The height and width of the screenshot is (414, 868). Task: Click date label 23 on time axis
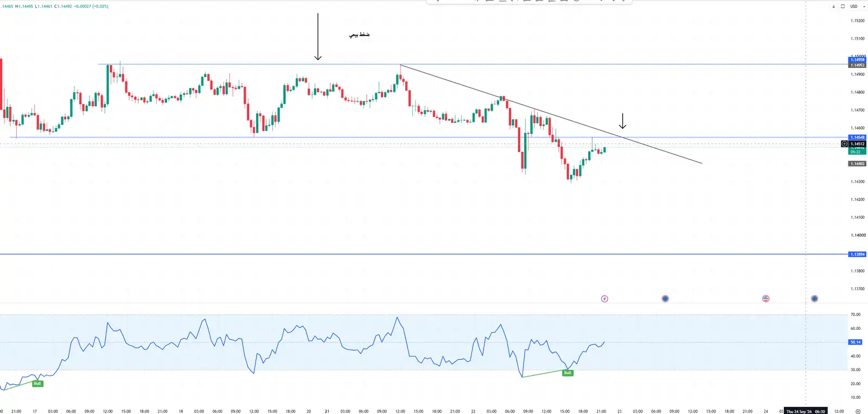(x=619, y=411)
